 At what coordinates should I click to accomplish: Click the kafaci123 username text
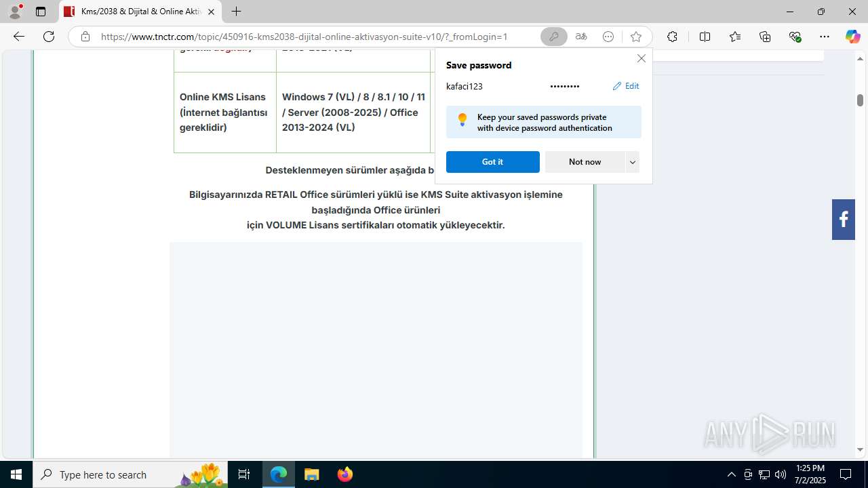[x=465, y=86]
